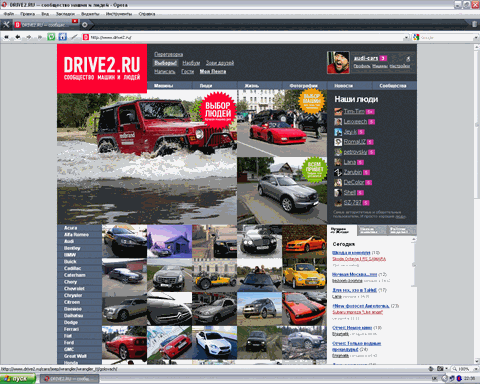
Task: Open the Файл menu
Action: click(x=9, y=14)
